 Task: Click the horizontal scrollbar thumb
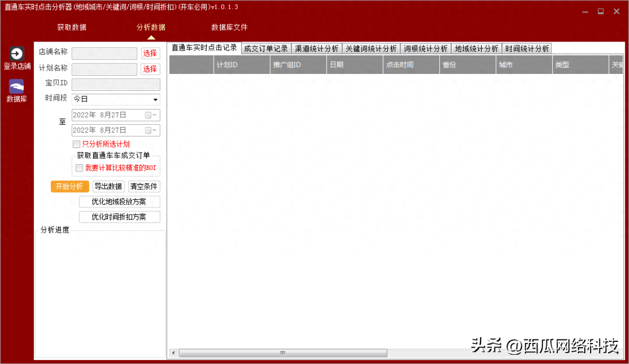tap(282, 353)
